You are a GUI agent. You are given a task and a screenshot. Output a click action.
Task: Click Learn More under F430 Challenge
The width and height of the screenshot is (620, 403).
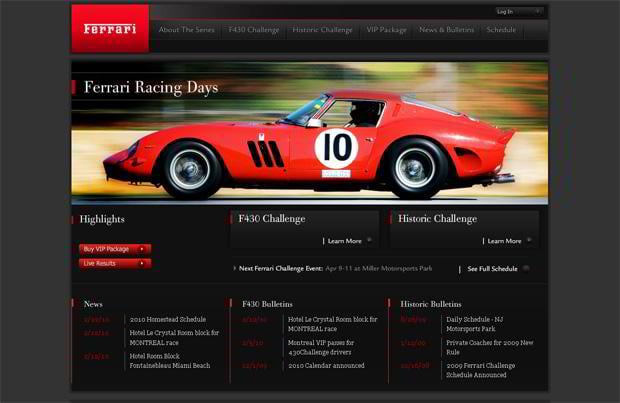[344, 241]
